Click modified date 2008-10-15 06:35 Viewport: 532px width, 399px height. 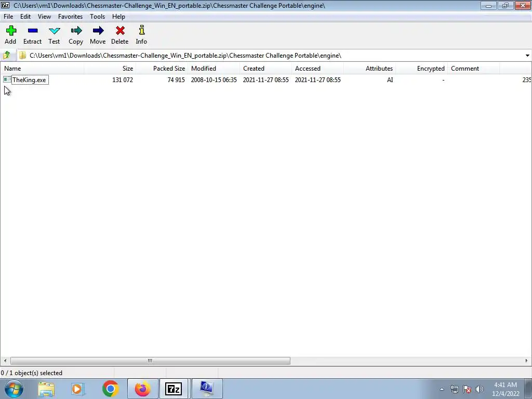click(214, 79)
